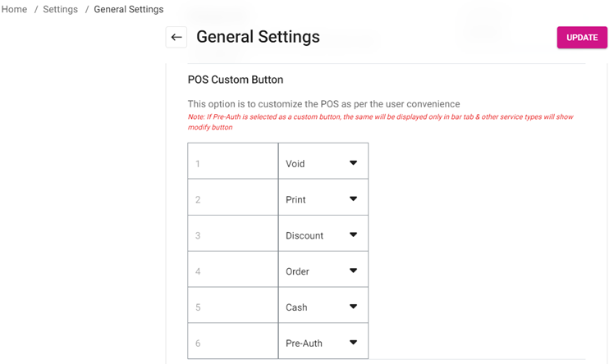Select the slot number 6 cell
Screen dimensions: 614x364
(233, 344)
